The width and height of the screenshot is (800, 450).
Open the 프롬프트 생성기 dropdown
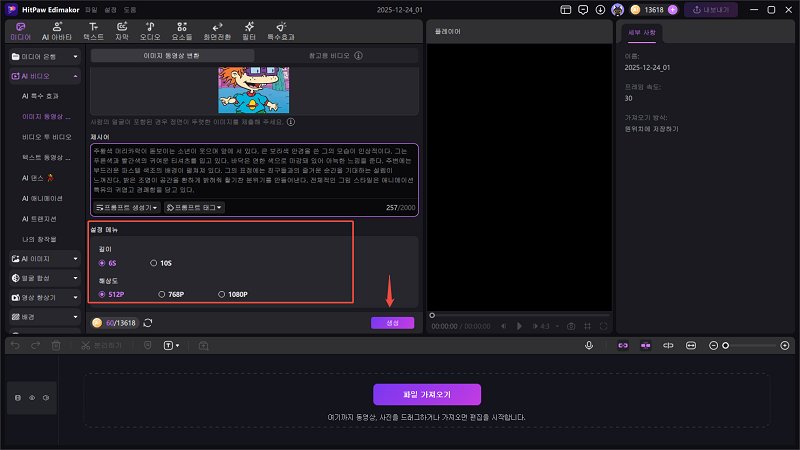click(x=127, y=208)
